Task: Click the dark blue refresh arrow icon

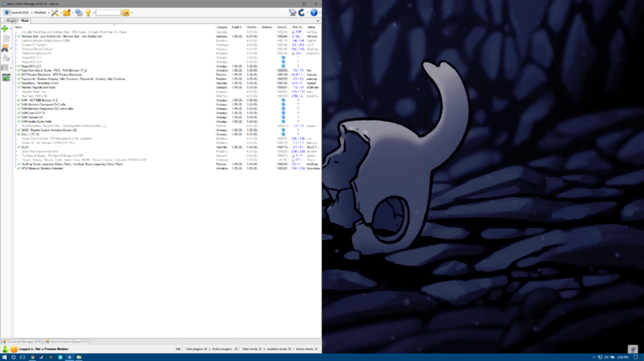Action: tap(302, 13)
